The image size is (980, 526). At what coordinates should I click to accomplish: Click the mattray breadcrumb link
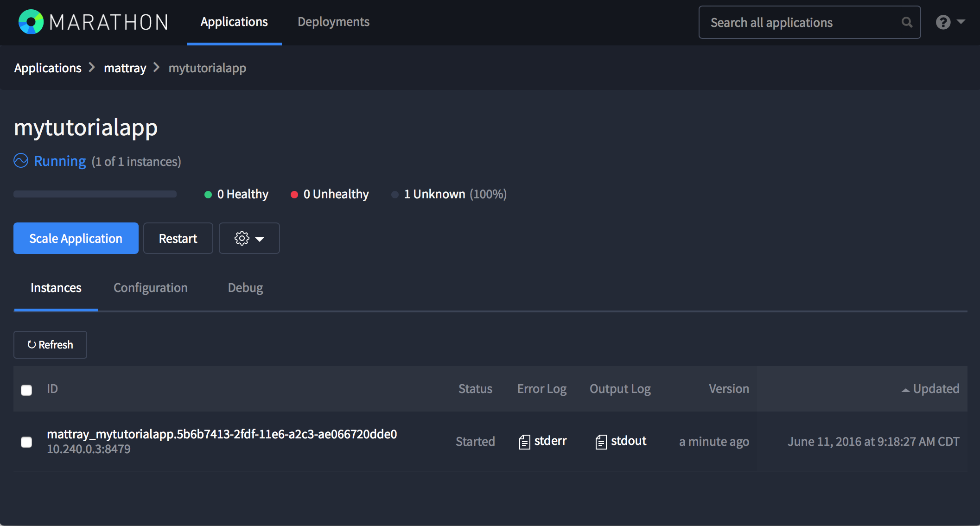[x=125, y=67]
